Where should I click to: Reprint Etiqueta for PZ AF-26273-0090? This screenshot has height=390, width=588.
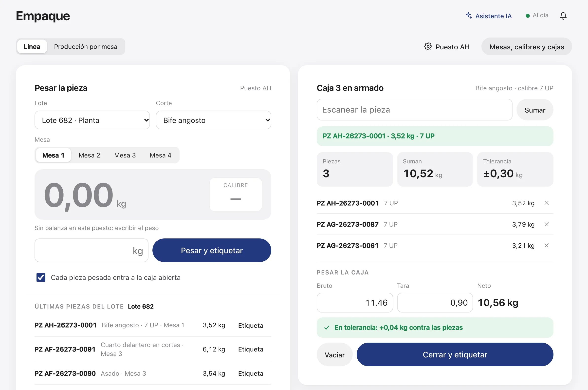pos(251,373)
